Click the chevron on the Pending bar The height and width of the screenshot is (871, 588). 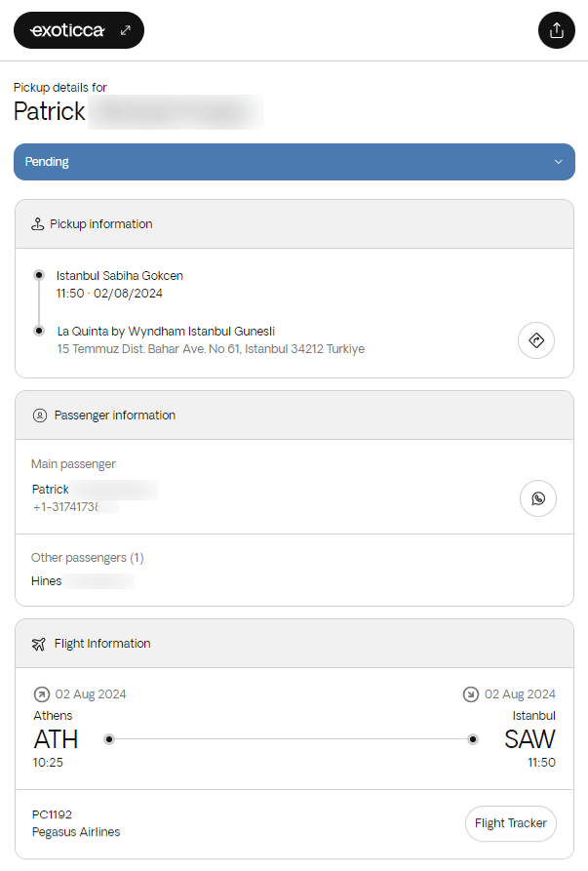[558, 162]
